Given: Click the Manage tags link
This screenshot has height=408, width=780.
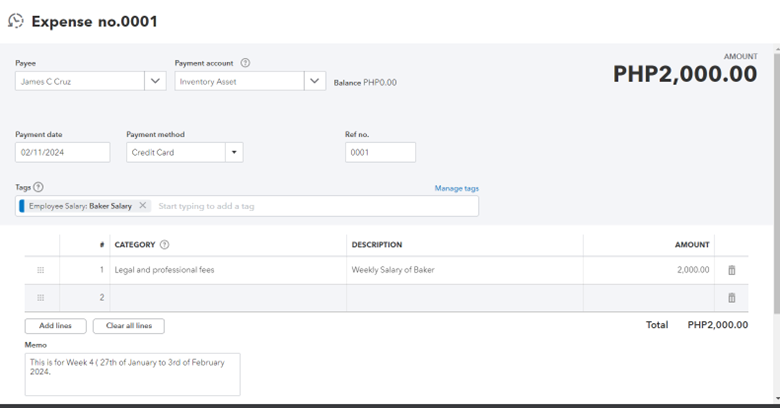Looking at the screenshot, I should click(456, 188).
